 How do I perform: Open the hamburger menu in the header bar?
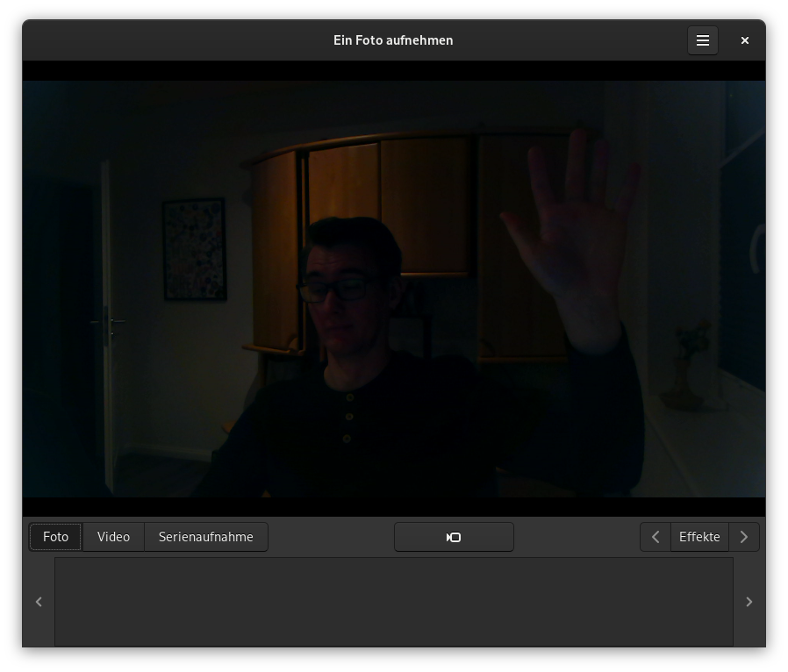coord(703,40)
